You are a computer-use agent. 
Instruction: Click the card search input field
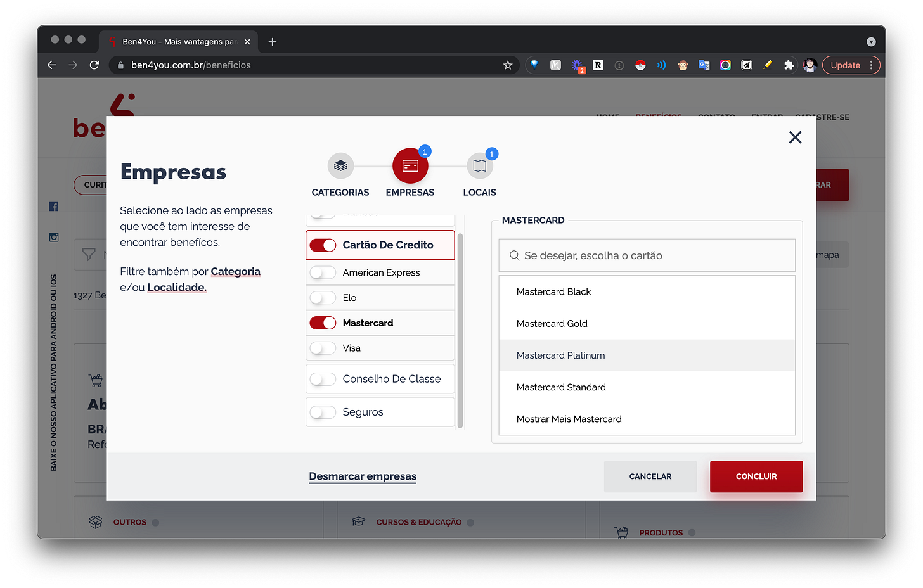647,255
